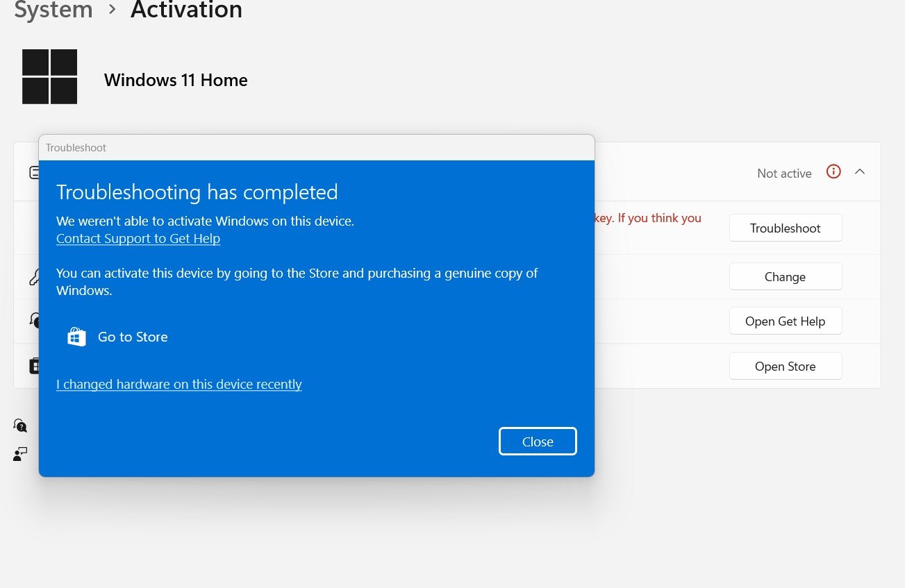Open the Contact Support to Get Help link
This screenshot has width=905, height=588.
pos(138,239)
